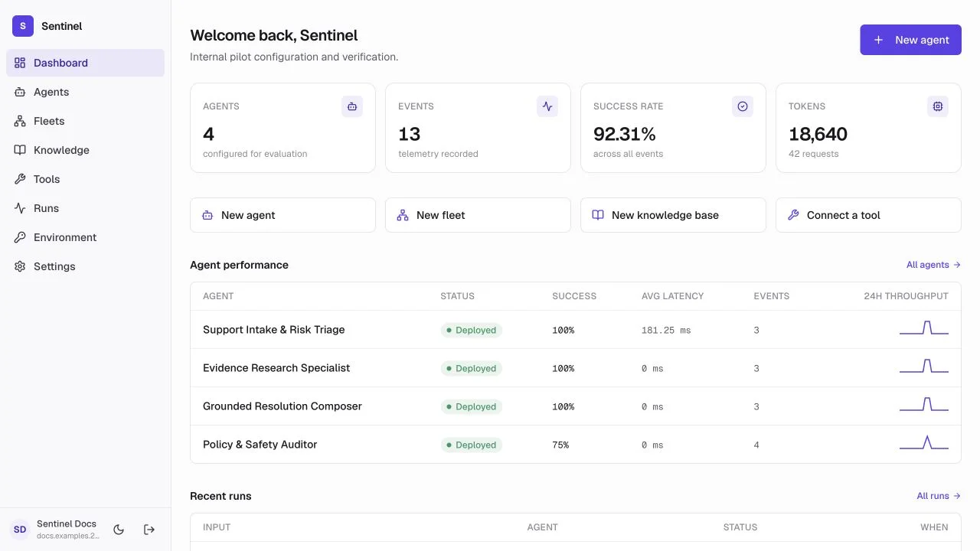The width and height of the screenshot is (980, 551).
Task: Follow the All runs link
Action: tap(939, 496)
